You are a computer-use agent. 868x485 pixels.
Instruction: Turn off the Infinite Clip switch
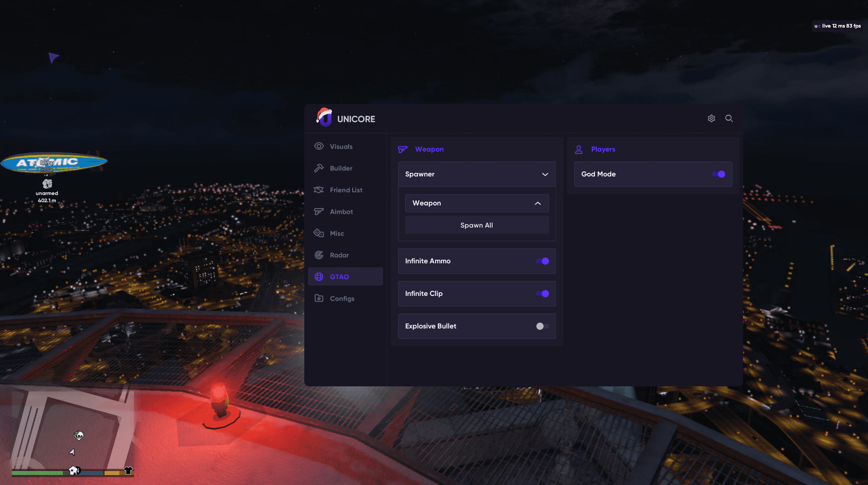(x=542, y=294)
